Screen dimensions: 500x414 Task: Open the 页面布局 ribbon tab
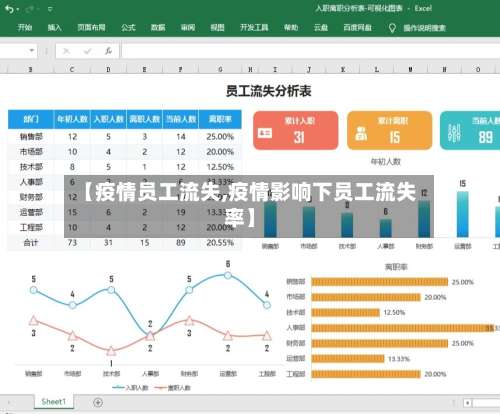[x=91, y=28]
